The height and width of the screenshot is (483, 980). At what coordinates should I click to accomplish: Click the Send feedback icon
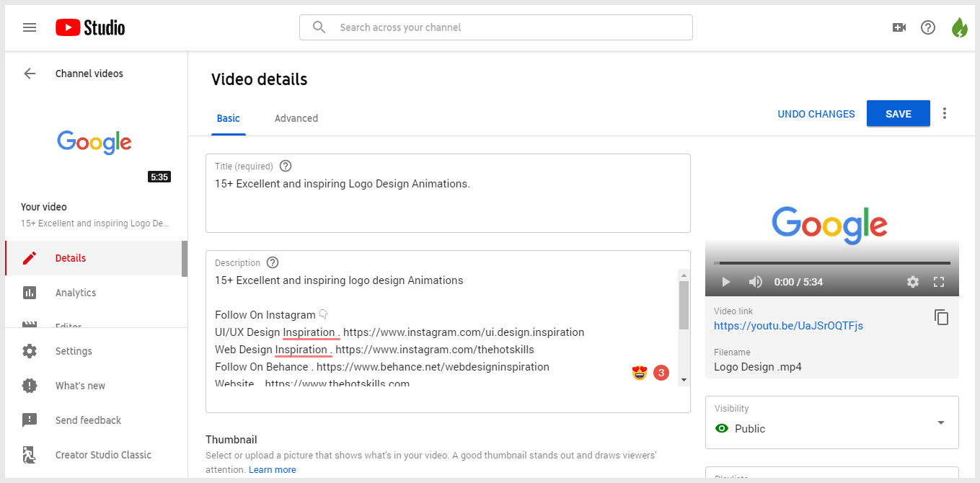pyautogui.click(x=30, y=420)
